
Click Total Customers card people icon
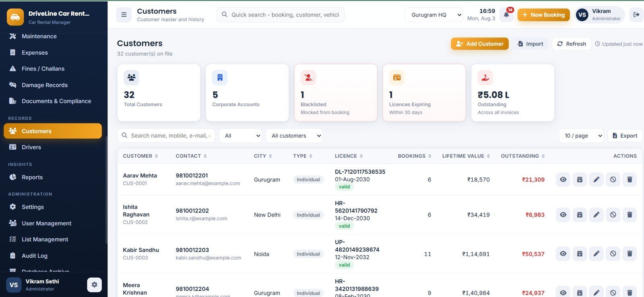[x=131, y=78]
